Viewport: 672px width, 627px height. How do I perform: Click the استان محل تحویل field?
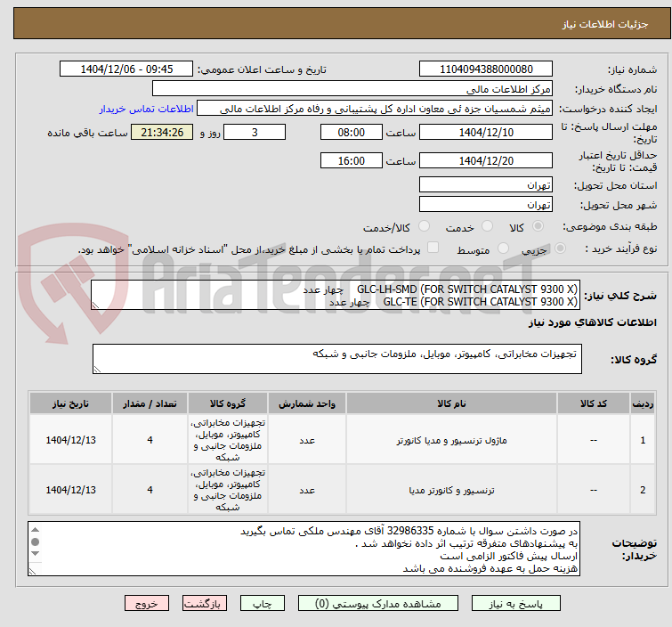pos(486,185)
